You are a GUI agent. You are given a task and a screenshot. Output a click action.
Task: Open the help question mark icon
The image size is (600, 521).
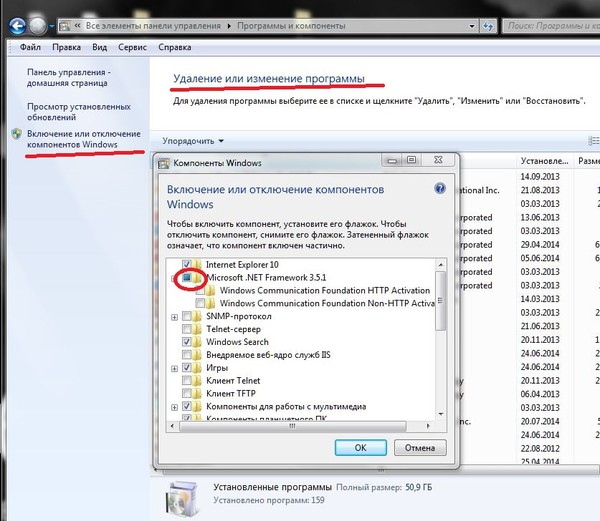coord(440,188)
